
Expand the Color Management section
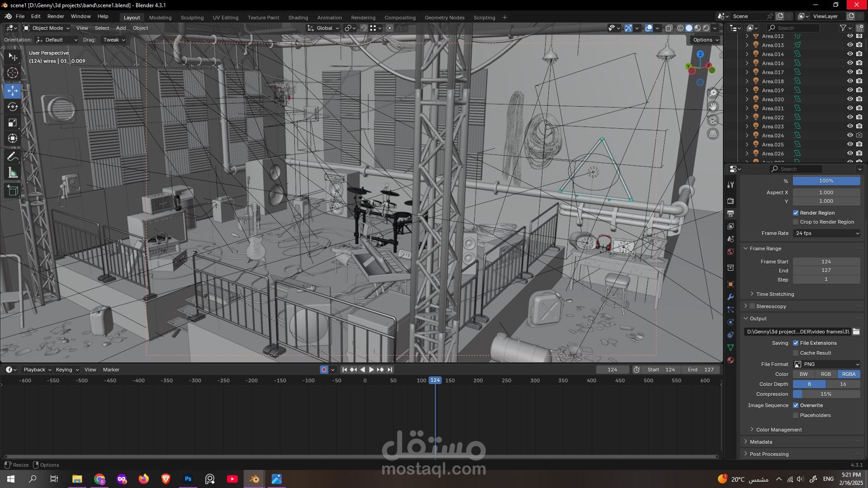point(778,430)
